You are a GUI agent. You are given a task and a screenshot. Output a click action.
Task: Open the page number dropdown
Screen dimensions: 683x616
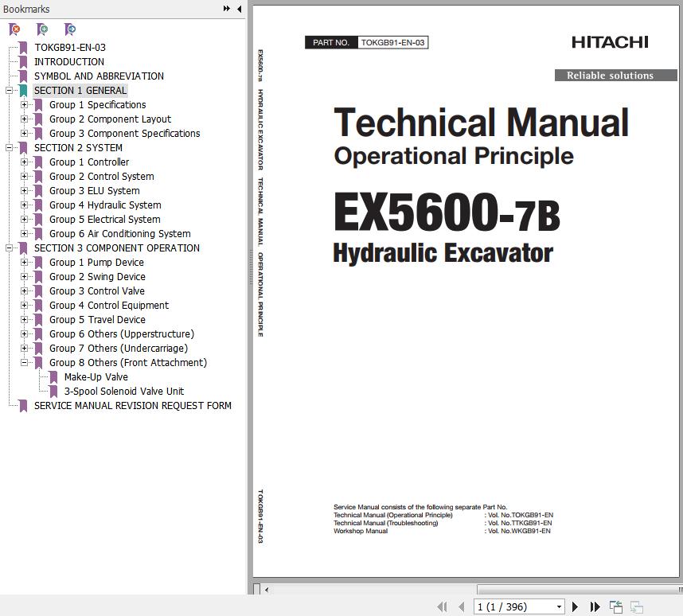(x=559, y=606)
